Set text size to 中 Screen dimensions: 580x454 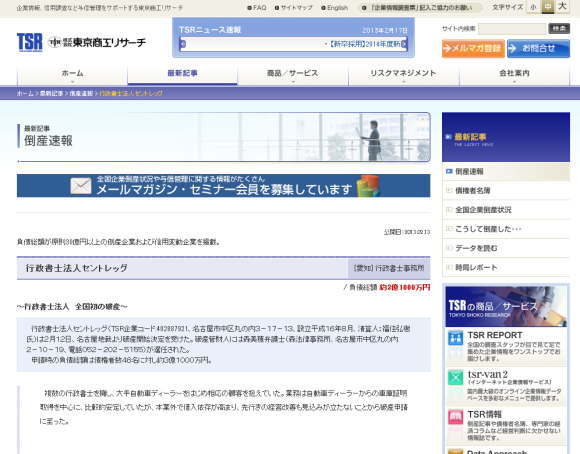click(x=547, y=7)
